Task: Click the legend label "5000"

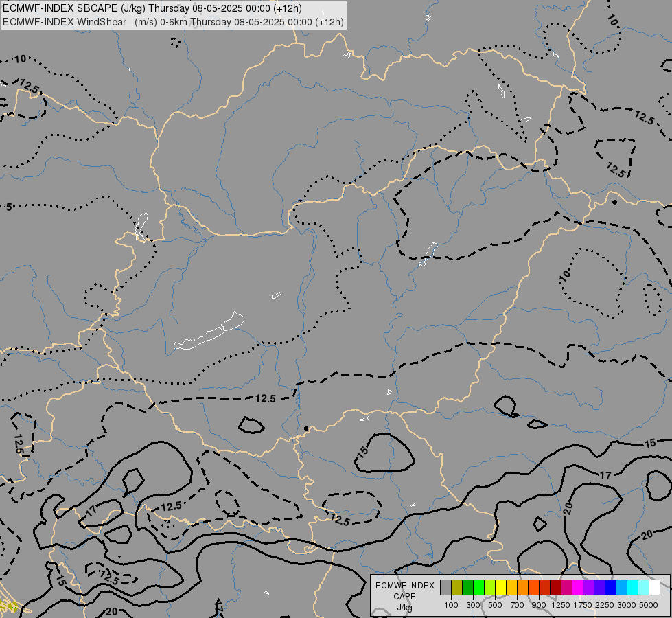Action: [x=649, y=605]
